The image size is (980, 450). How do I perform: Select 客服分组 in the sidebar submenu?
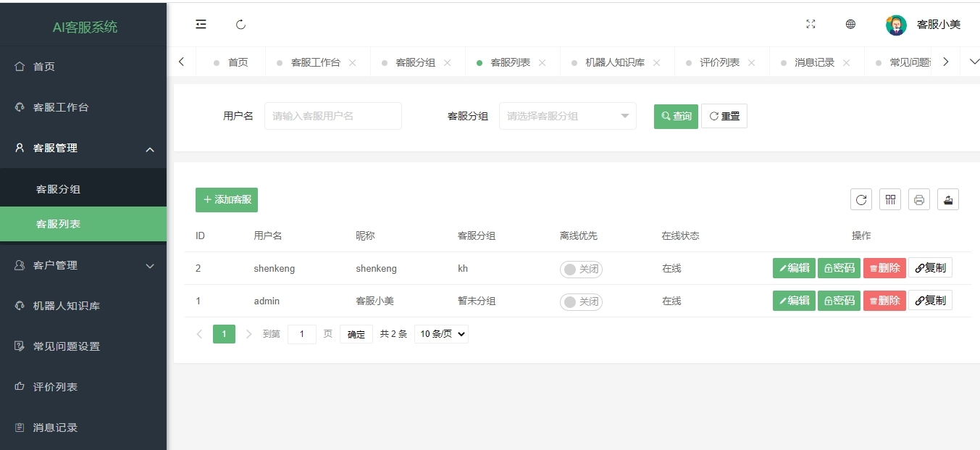coord(59,189)
